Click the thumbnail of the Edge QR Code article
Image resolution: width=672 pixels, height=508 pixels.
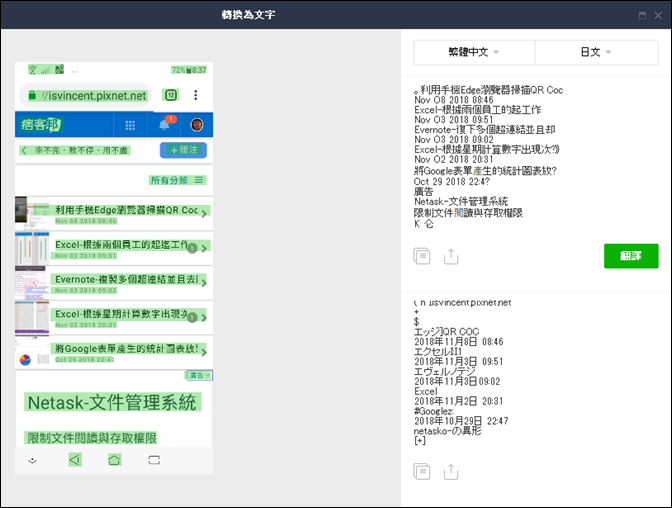pos(32,213)
